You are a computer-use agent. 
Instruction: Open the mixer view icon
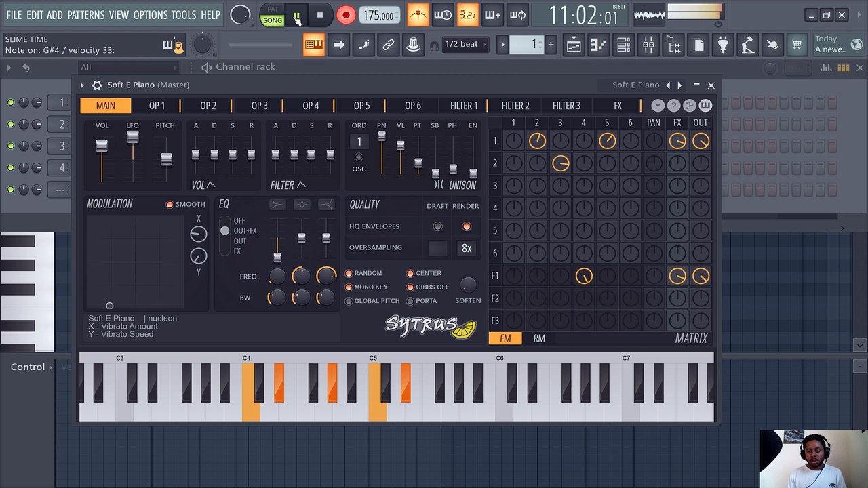[648, 45]
